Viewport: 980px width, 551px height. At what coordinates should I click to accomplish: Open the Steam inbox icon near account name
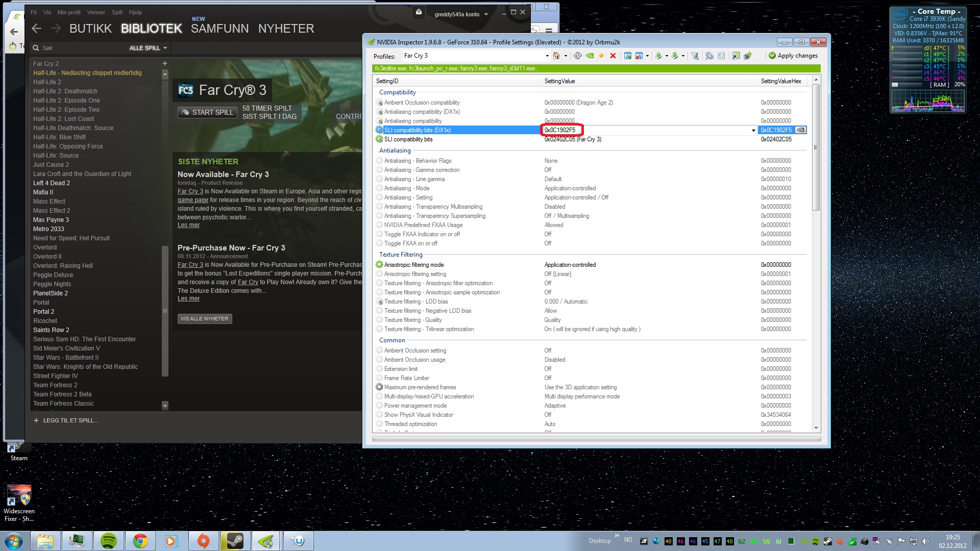pos(419,12)
